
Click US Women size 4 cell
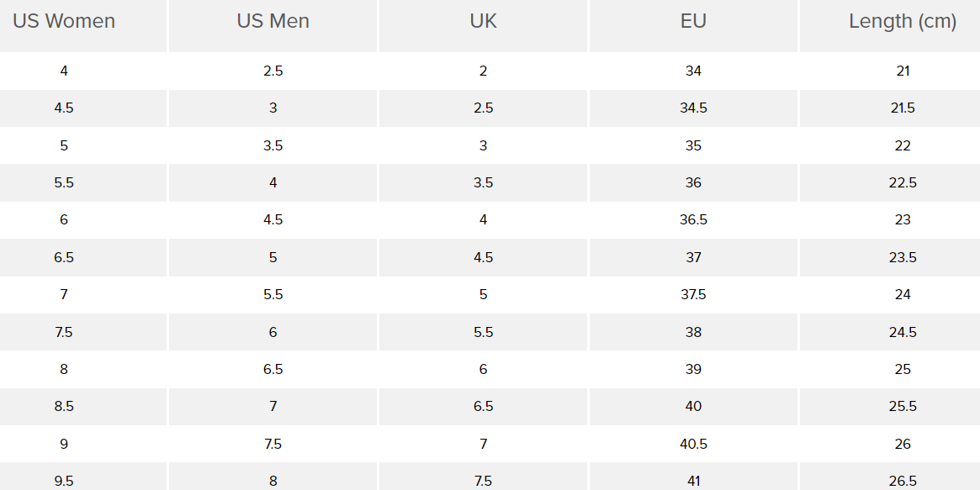pos(64,71)
